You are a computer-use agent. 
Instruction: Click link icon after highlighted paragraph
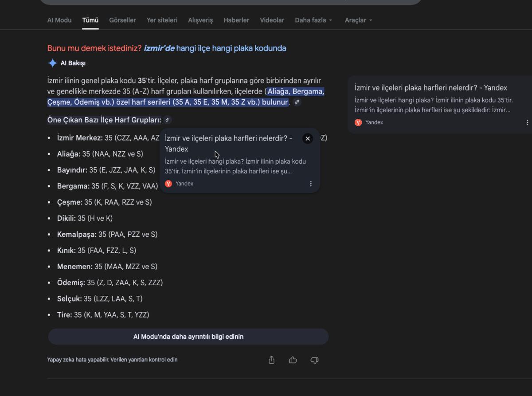297,102
